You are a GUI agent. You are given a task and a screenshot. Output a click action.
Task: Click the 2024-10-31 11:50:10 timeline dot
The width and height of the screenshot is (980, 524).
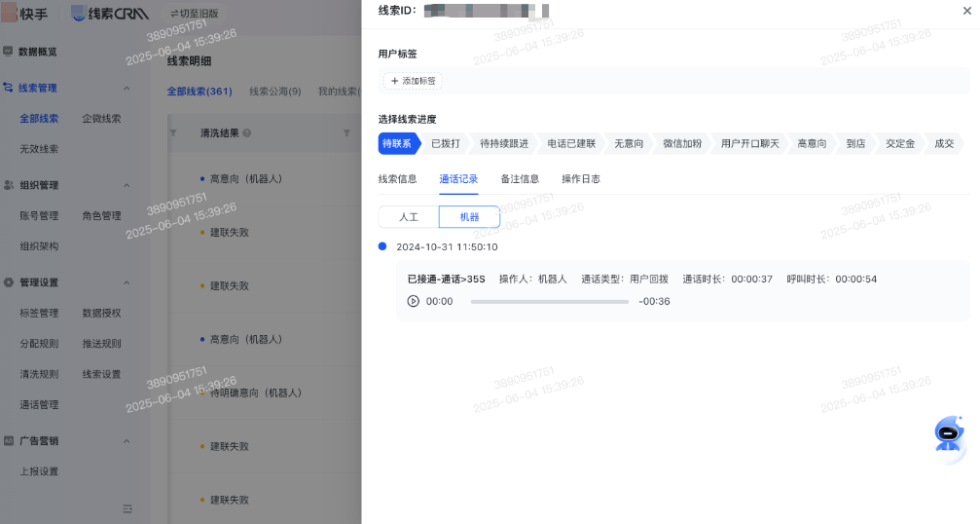pyautogui.click(x=382, y=246)
